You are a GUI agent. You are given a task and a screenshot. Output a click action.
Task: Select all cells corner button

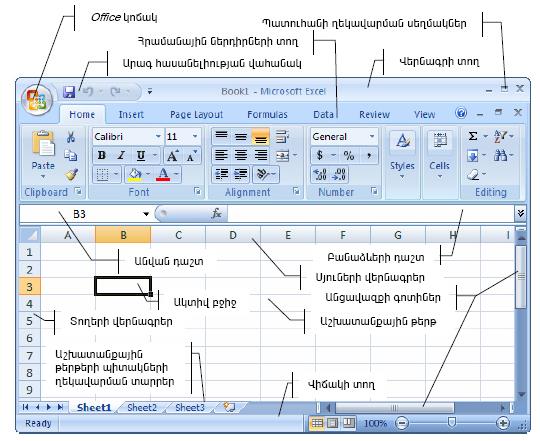click(30, 235)
